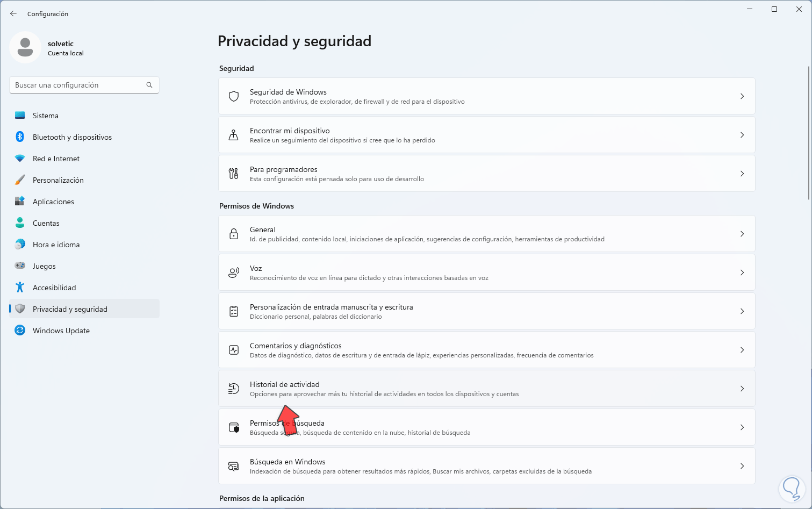Click the Para programadores tools icon
812x509 pixels.
click(234, 174)
